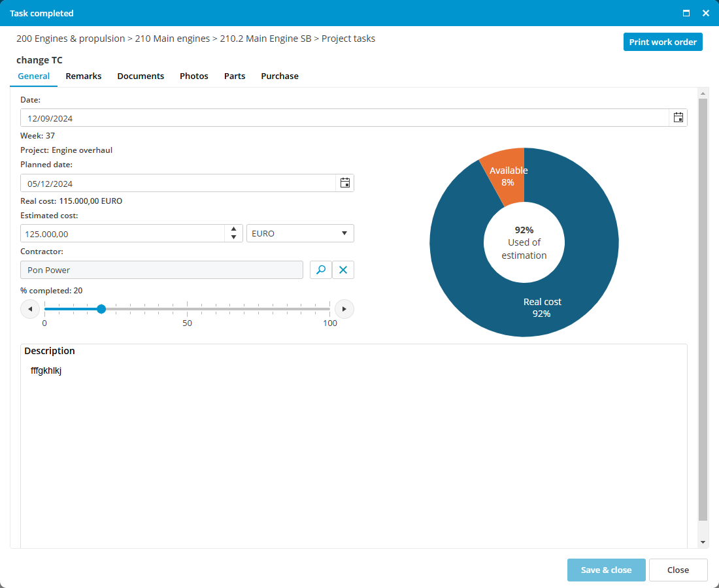Screen dimensions: 719x588
Task: Open the Date field calendar picker
Action: click(x=678, y=118)
